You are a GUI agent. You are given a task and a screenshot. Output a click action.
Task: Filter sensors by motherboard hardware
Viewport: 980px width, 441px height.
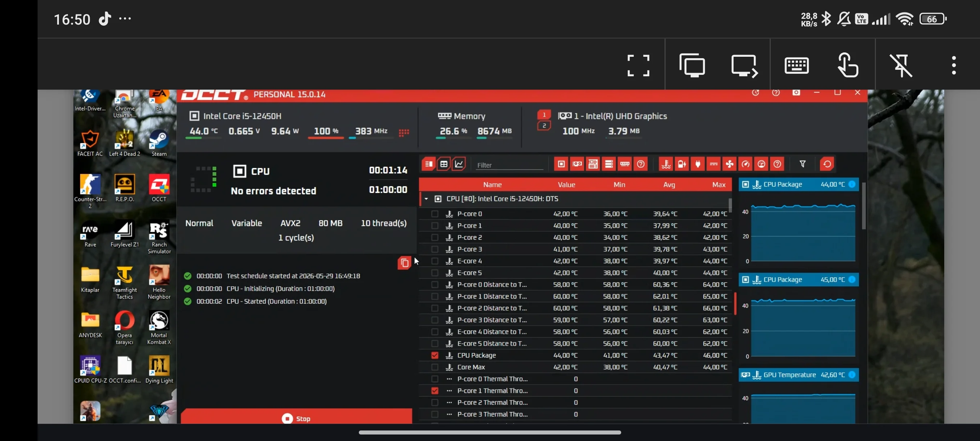tap(593, 164)
